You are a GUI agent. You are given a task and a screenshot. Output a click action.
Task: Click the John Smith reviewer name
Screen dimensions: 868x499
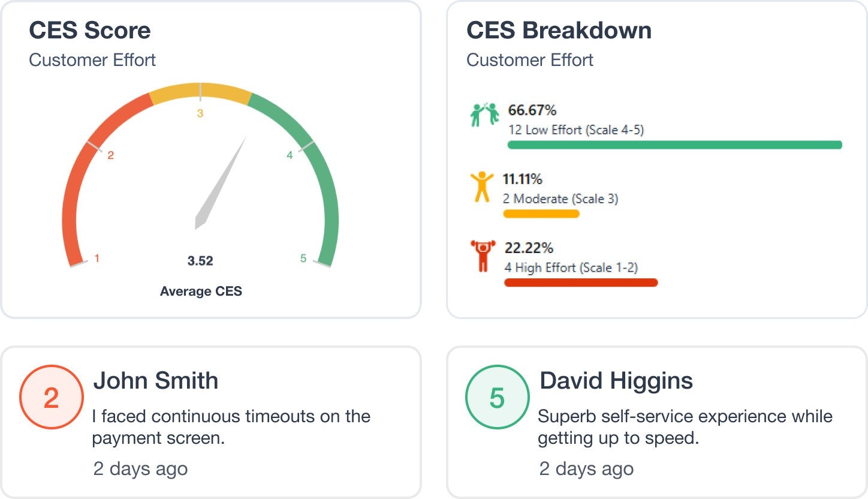[x=156, y=381]
